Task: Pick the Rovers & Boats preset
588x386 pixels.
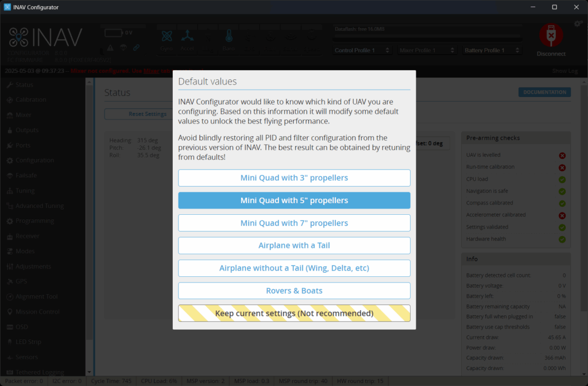Action: pos(294,291)
